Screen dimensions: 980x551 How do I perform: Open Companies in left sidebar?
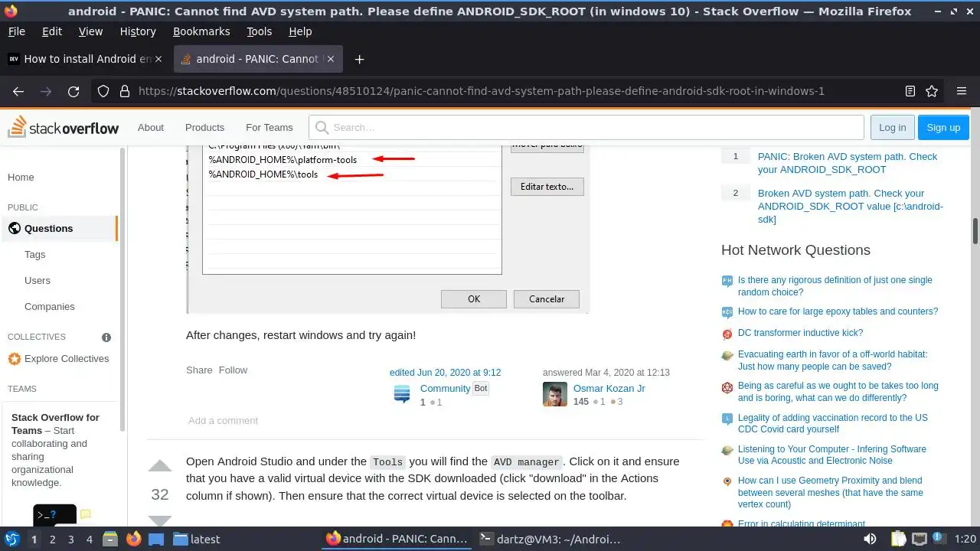point(50,306)
